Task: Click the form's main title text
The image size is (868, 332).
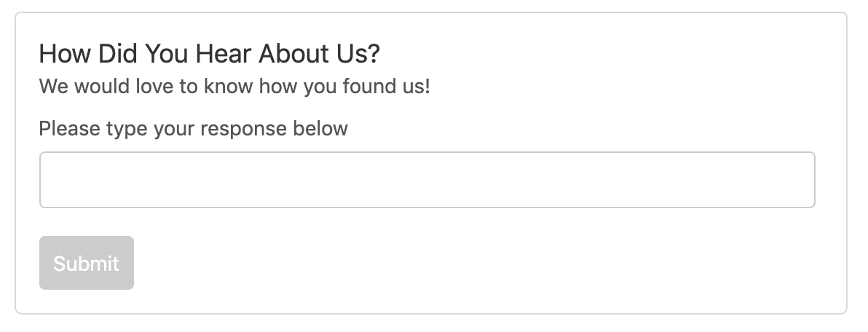Action: click(x=210, y=54)
